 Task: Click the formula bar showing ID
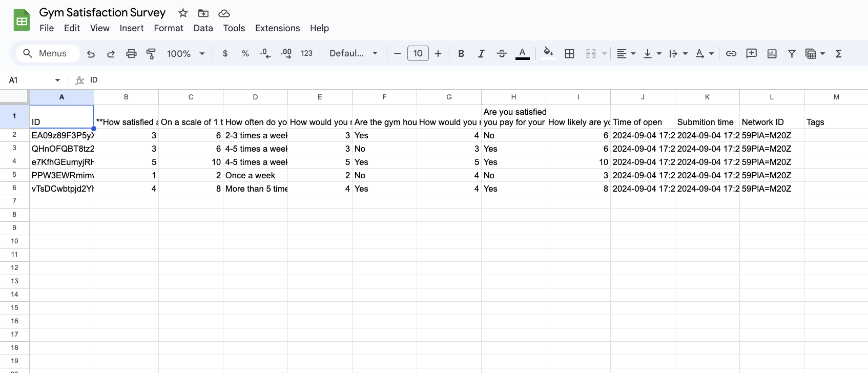pyautogui.click(x=477, y=80)
